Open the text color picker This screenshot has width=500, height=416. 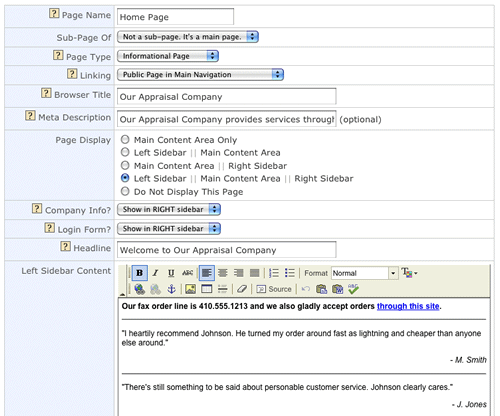[409, 273]
